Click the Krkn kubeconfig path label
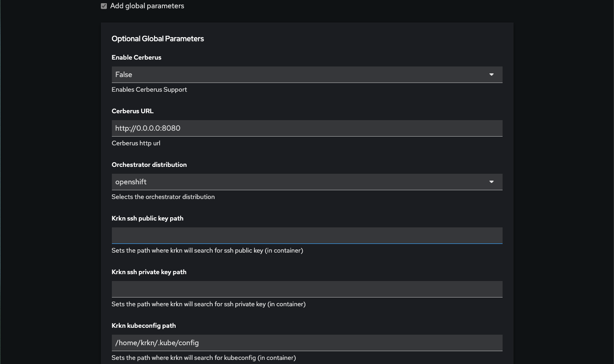Viewport: 614px width, 364px height. click(x=144, y=325)
